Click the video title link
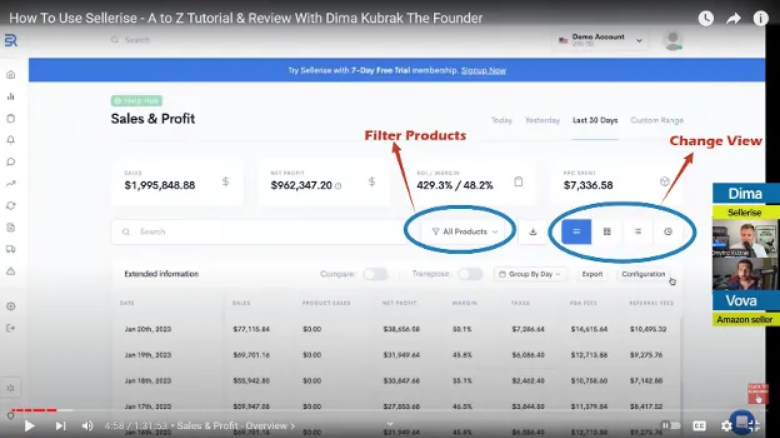780x438 pixels. pos(246,18)
